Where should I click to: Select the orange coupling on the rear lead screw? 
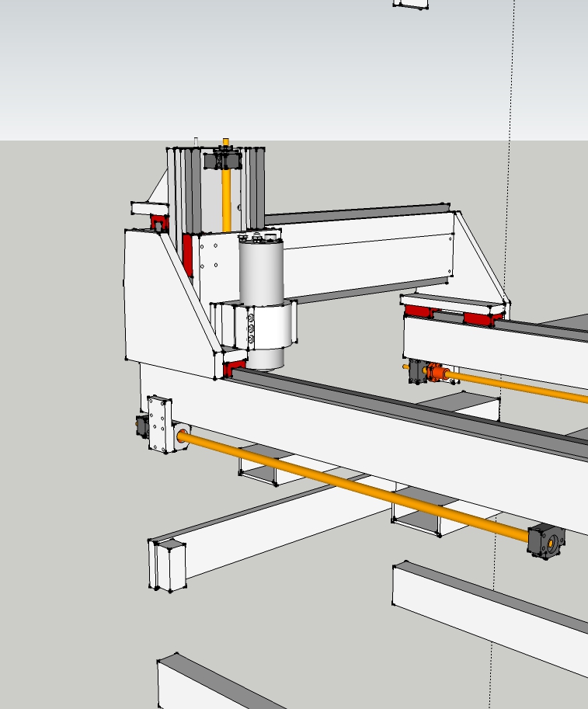pyautogui.click(x=437, y=374)
